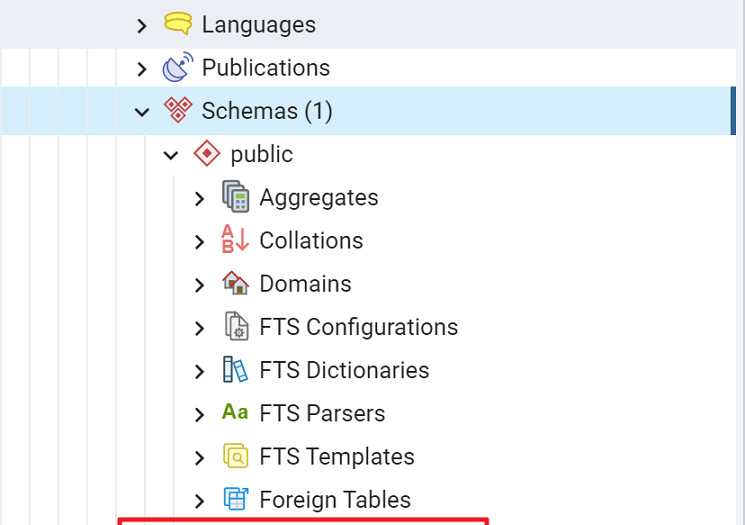Screen dimensions: 745x525
Task: Expand the Aggregates node chevron
Action: pyautogui.click(x=200, y=199)
